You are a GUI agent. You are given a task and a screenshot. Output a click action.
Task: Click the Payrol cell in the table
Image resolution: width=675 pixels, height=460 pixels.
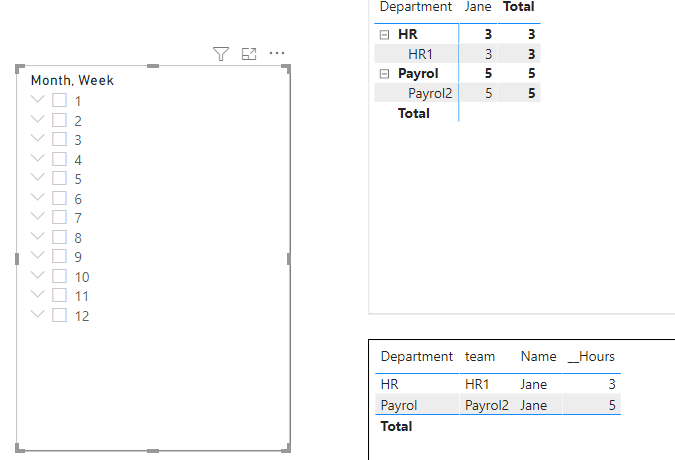[399, 405]
